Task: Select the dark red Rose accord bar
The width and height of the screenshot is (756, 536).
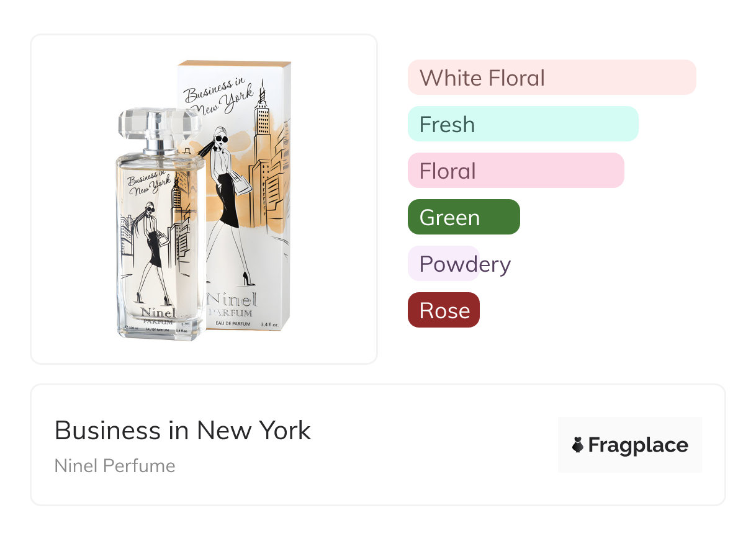Action: pos(443,310)
